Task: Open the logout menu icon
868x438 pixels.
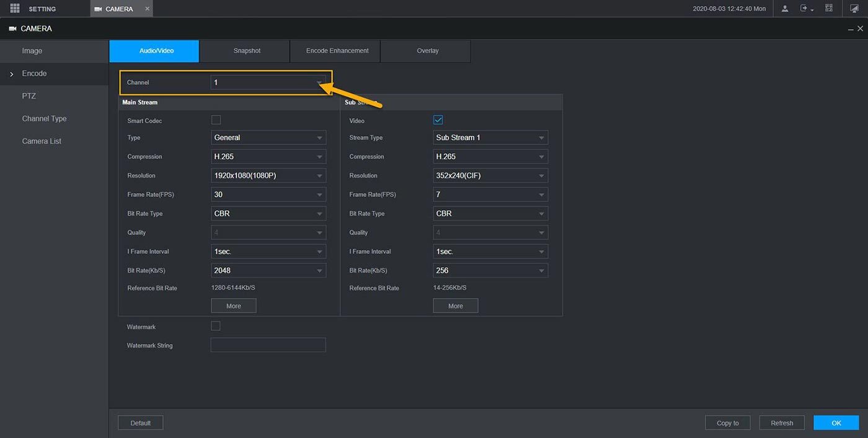Action: coord(805,9)
